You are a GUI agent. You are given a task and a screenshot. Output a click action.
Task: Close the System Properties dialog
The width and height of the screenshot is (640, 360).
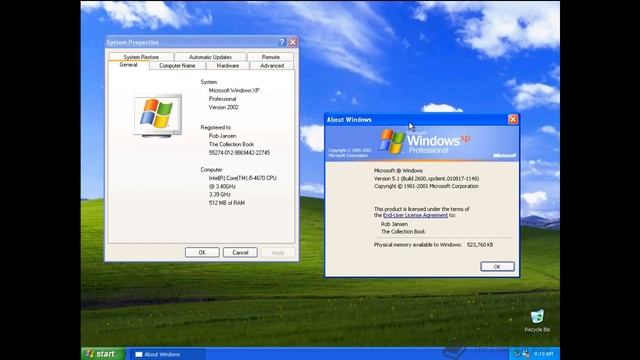pos(293,42)
